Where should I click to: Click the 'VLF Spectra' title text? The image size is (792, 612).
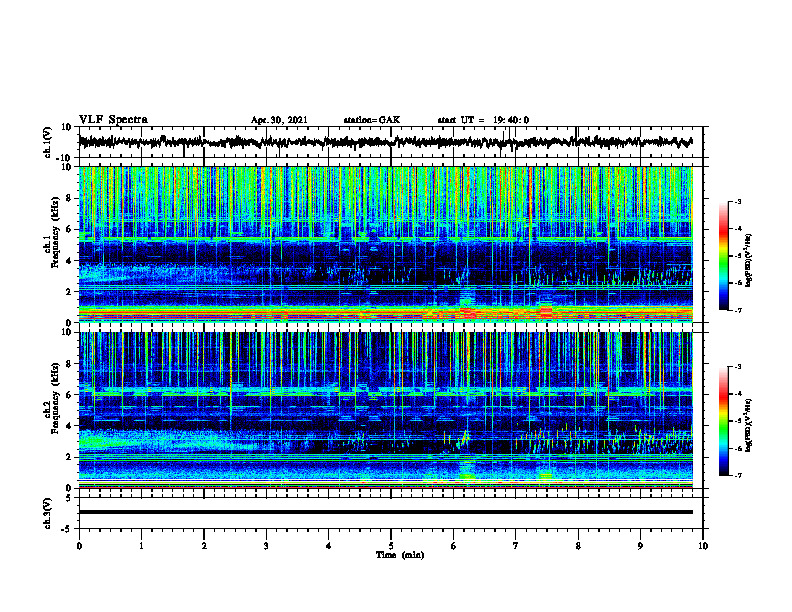point(113,120)
